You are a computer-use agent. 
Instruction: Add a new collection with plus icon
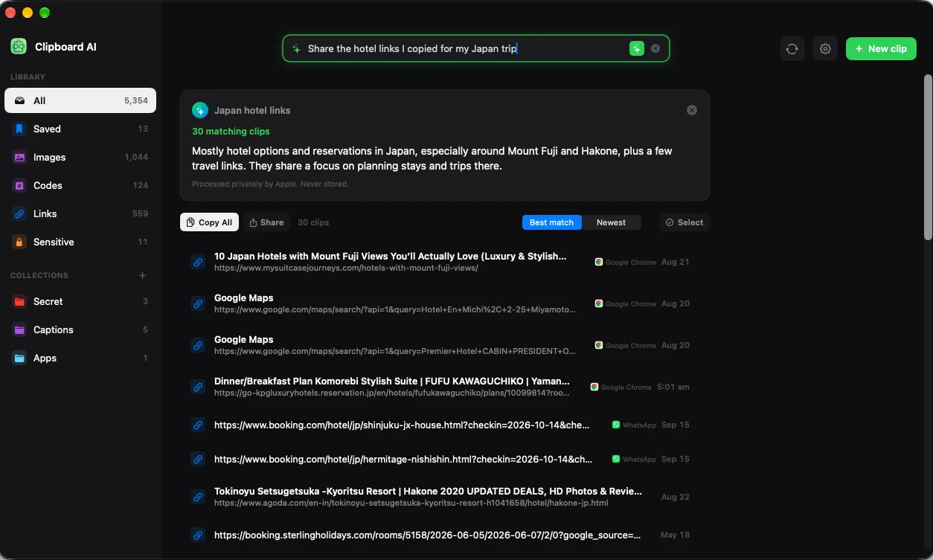142,275
